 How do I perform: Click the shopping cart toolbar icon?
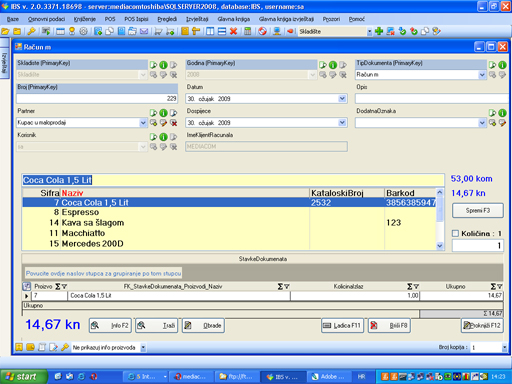tap(159, 32)
